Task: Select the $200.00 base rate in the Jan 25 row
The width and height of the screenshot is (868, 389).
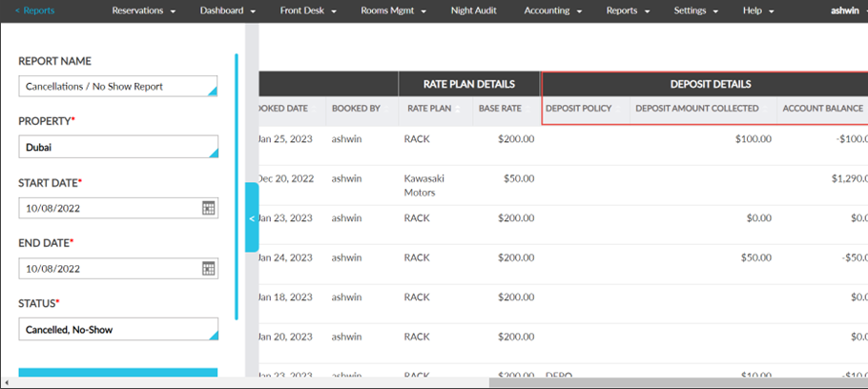Action: [x=516, y=139]
